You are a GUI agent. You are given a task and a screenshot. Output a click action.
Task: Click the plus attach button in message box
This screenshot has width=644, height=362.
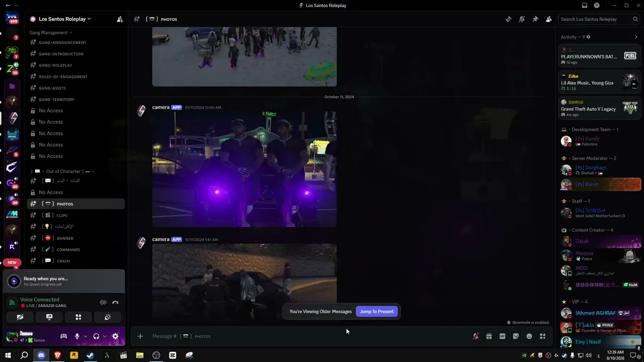click(x=140, y=336)
